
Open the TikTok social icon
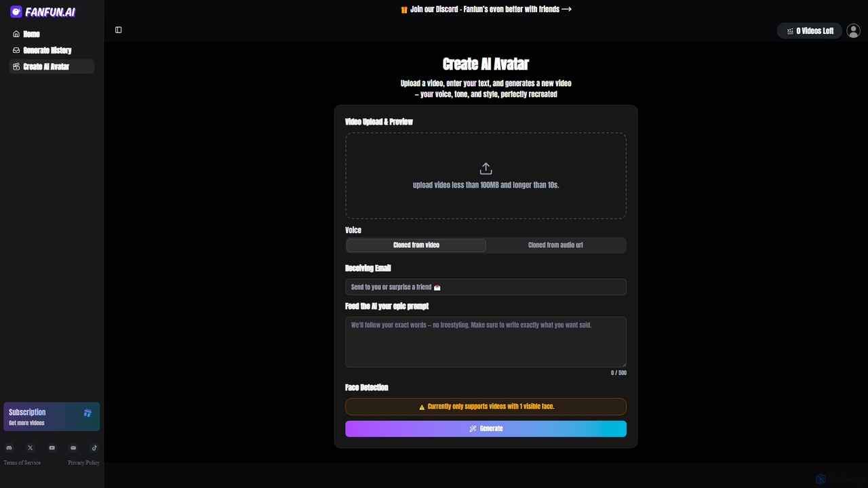(x=94, y=448)
